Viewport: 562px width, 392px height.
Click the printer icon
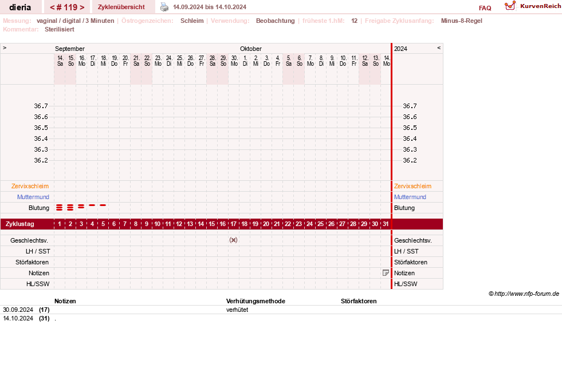tap(164, 7)
